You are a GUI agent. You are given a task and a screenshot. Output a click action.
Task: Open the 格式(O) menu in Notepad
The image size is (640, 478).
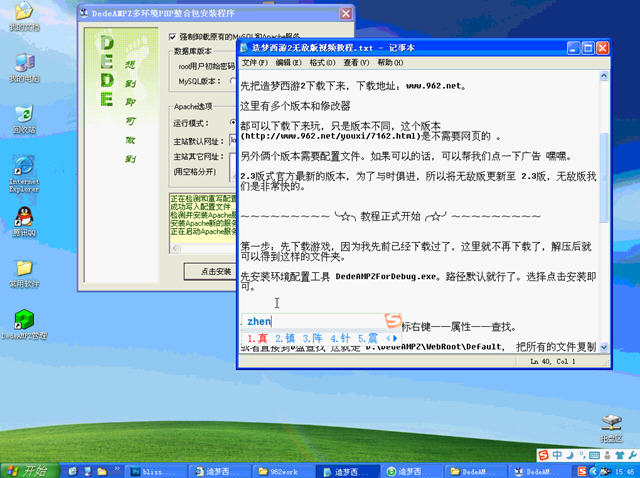(322, 62)
